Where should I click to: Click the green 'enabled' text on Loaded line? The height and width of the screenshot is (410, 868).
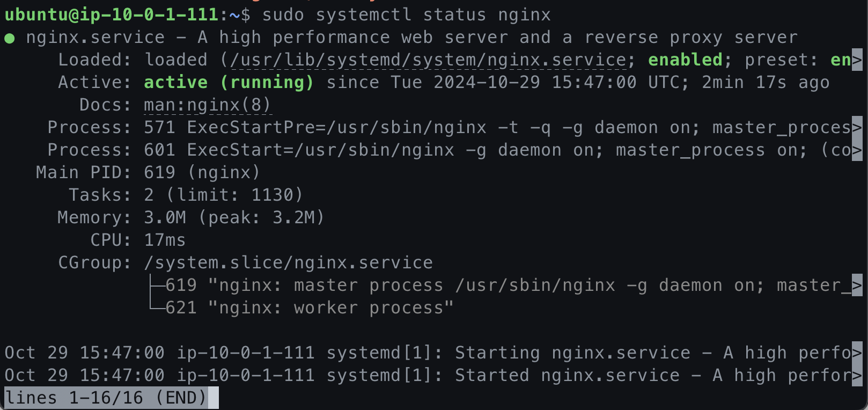[x=685, y=60]
